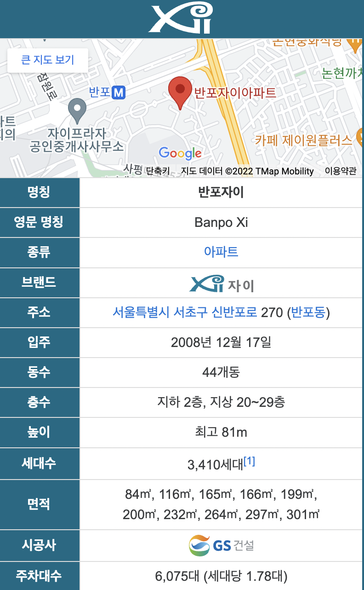Click the 영문 명칭 header cell
This screenshot has width=364, height=590.
pyautogui.click(x=40, y=223)
